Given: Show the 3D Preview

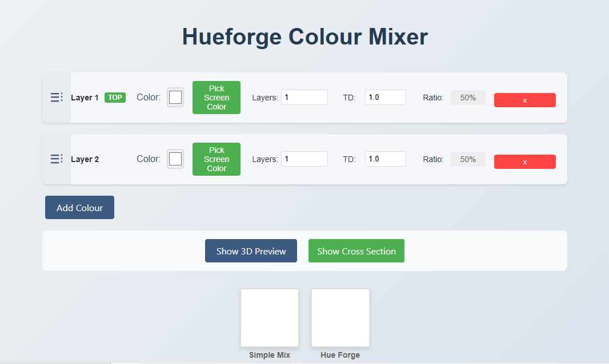Looking at the screenshot, I should pos(251,251).
